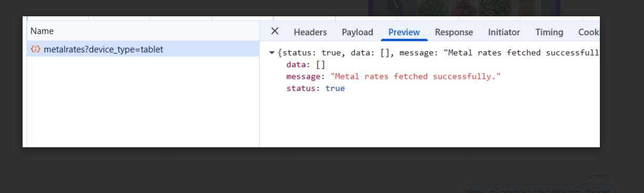644x193 pixels.
Task: Click the empty array value of data
Action: point(320,65)
